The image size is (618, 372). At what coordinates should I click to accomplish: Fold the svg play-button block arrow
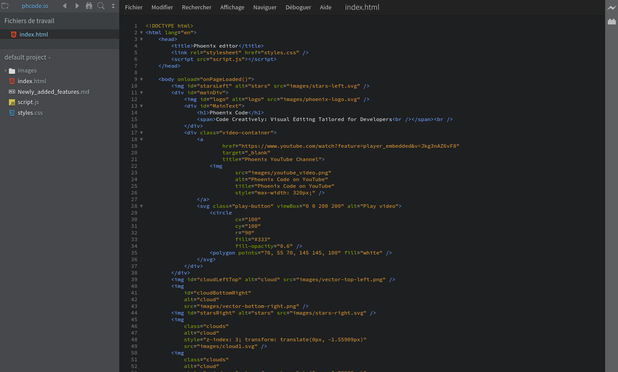[x=141, y=206]
